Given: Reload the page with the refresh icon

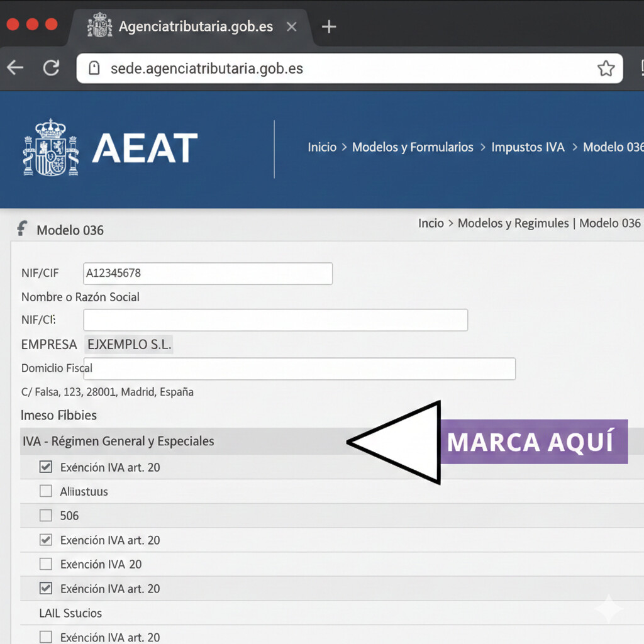Looking at the screenshot, I should click(51, 68).
